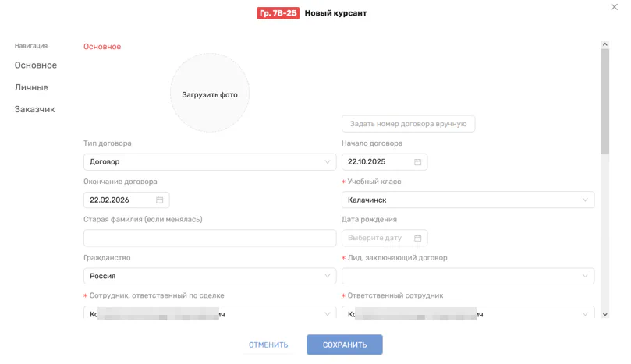631x364 pixels.
Task: Go to Основное navigation section
Action: tap(36, 65)
